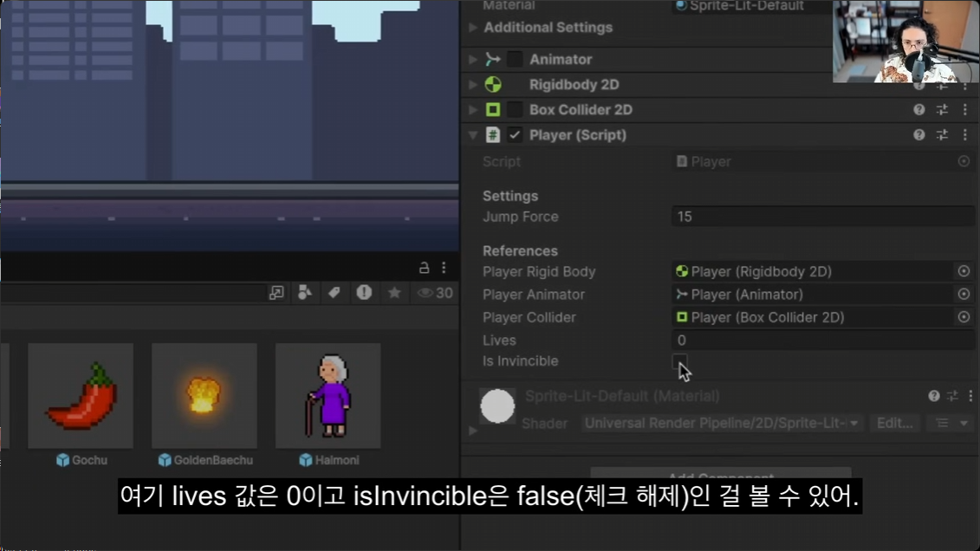Click the favorites star icon
Image resolution: width=980 pixels, height=551 pixels.
coord(394,292)
